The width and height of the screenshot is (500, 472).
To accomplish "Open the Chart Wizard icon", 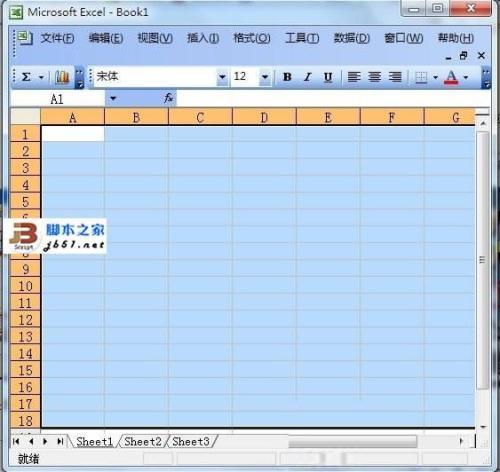I will [x=62, y=77].
